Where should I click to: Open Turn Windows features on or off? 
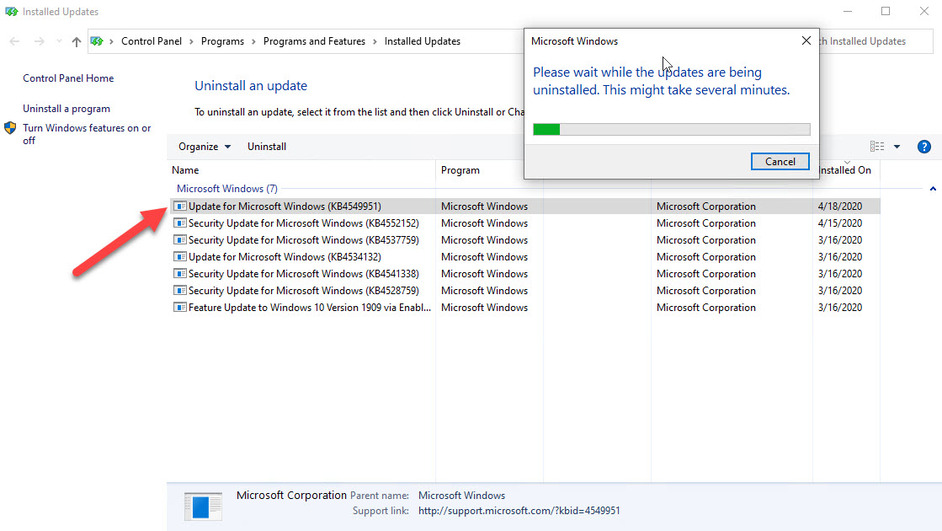[87, 134]
